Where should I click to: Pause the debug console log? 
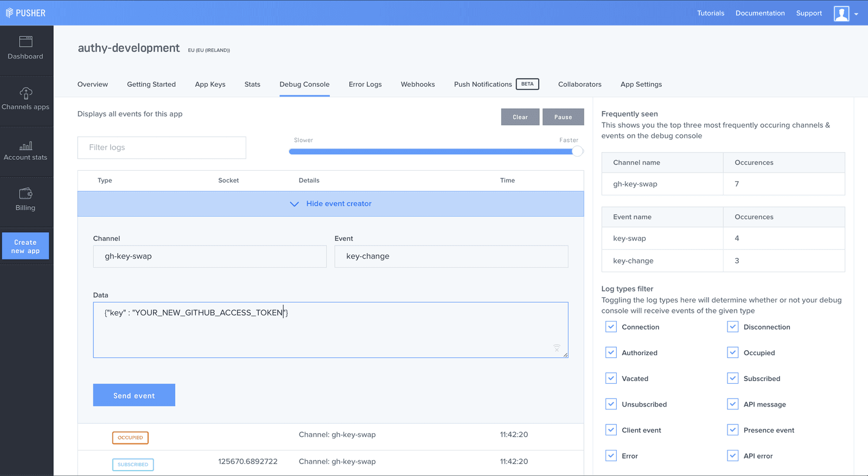(563, 117)
